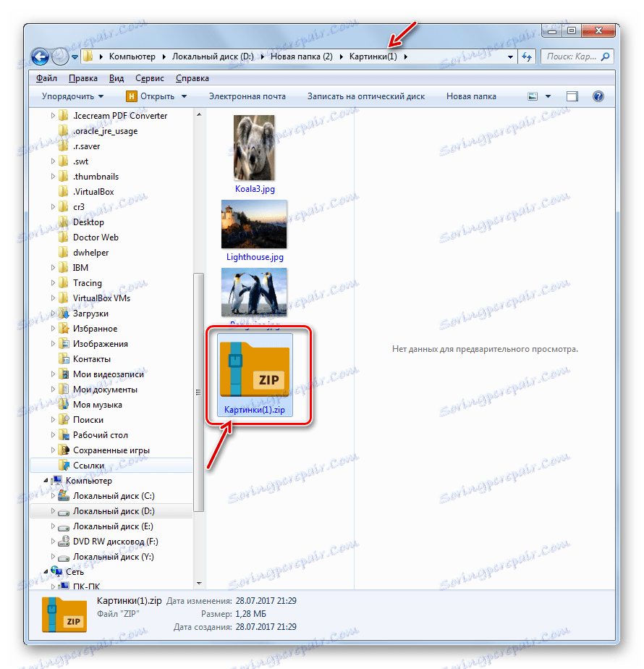
Task: Click the Избранное star folder icon
Action: [64, 329]
